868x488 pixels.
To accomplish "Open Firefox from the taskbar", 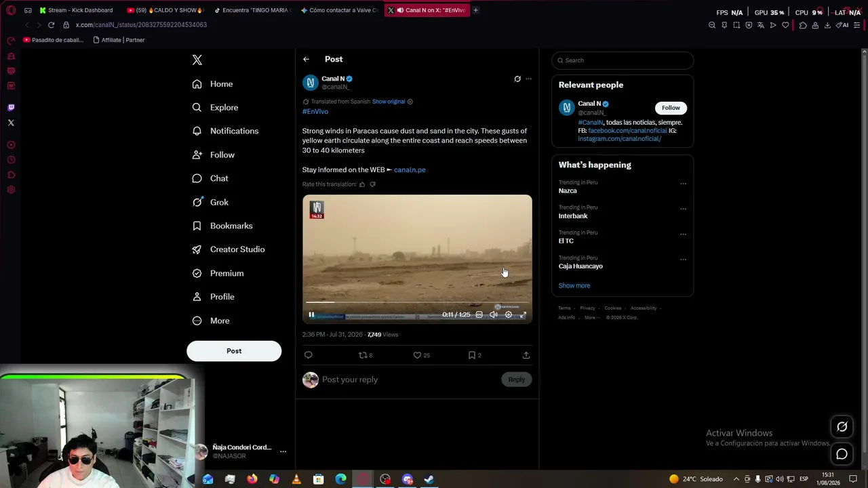I will [x=252, y=479].
